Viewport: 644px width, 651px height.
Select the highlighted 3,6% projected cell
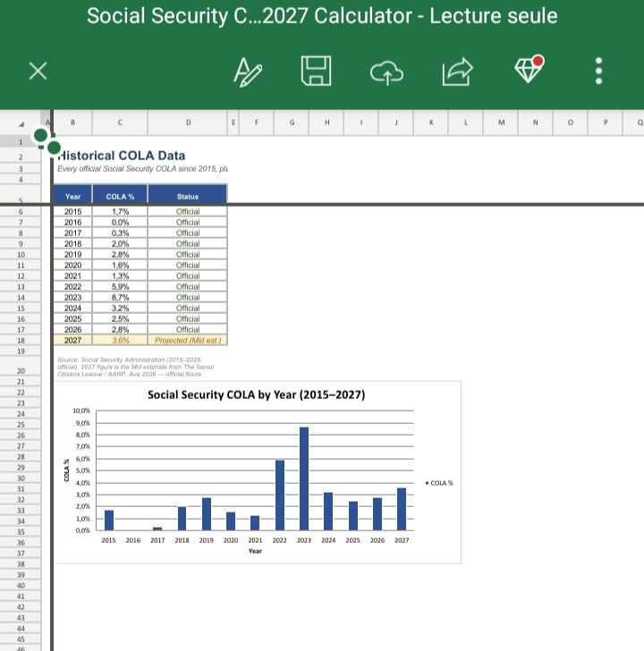pyautogui.click(x=120, y=340)
